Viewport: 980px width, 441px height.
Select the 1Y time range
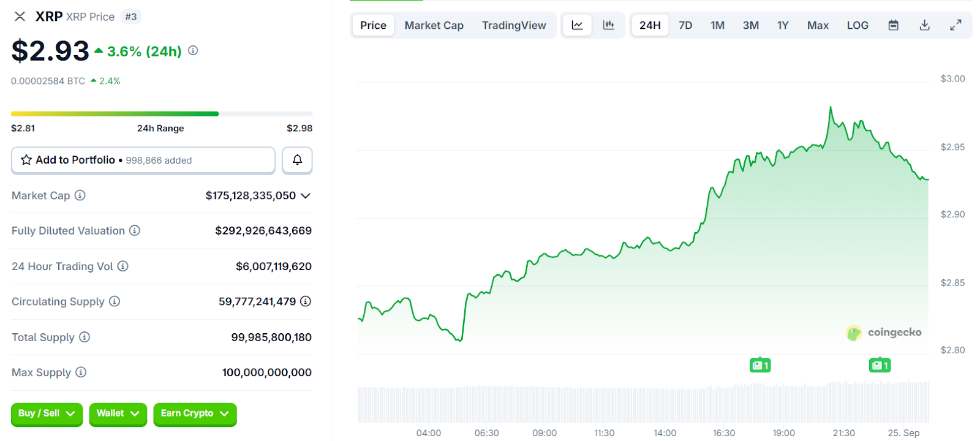tap(783, 25)
